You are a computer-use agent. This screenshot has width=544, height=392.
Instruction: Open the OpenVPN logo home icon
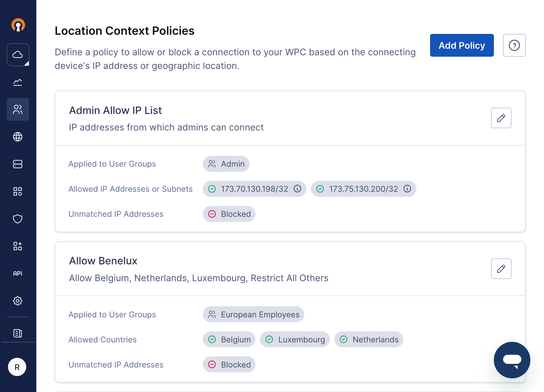(x=18, y=26)
